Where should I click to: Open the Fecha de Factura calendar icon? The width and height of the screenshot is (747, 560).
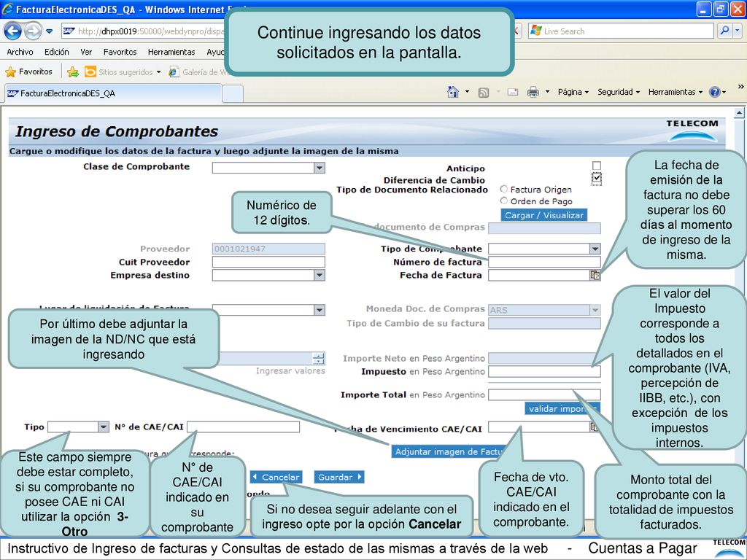(x=595, y=275)
